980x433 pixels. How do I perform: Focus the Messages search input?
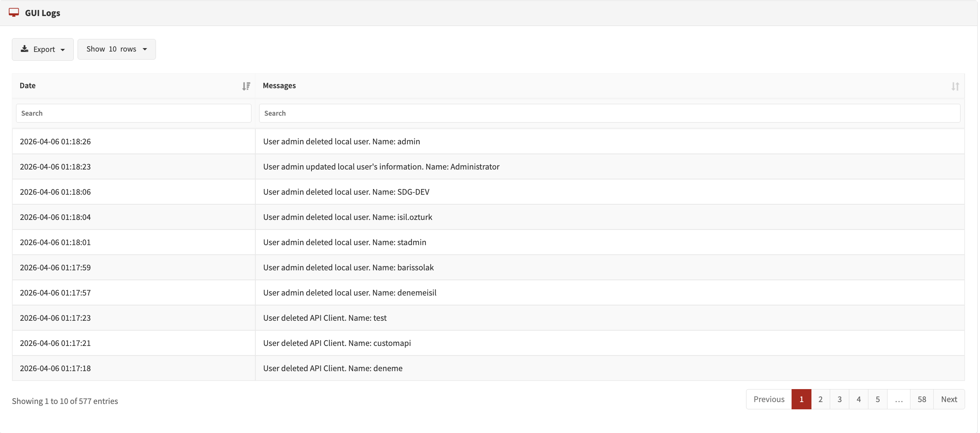(609, 113)
